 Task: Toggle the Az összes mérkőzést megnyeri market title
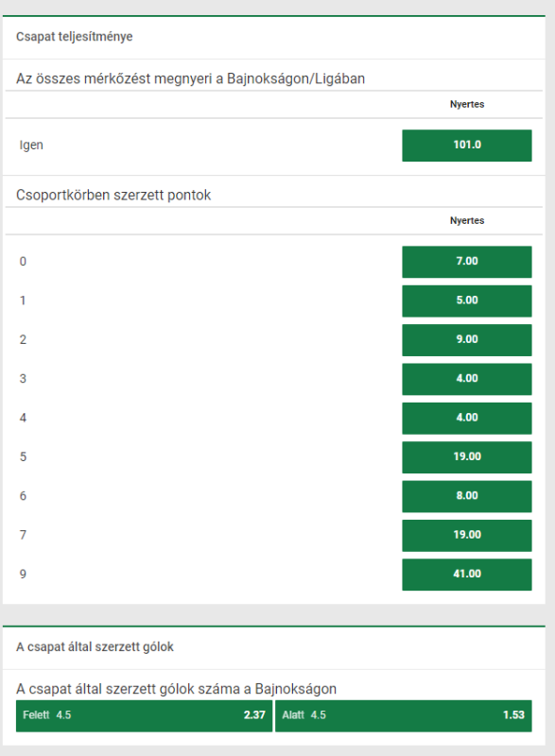click(x=190, y=78)
